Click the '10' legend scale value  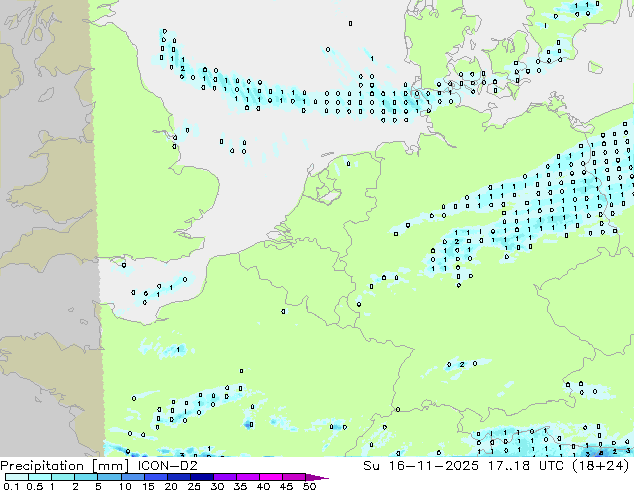[125, 486]
